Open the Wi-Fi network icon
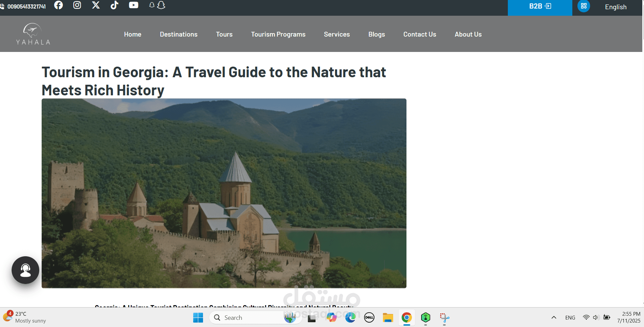Image resolution: width=644 pixels, height=327 pixels. (586, 317)
